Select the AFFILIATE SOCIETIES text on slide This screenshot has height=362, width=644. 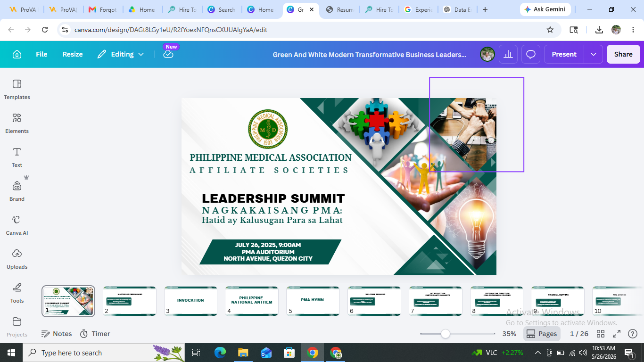click(269, 170)
